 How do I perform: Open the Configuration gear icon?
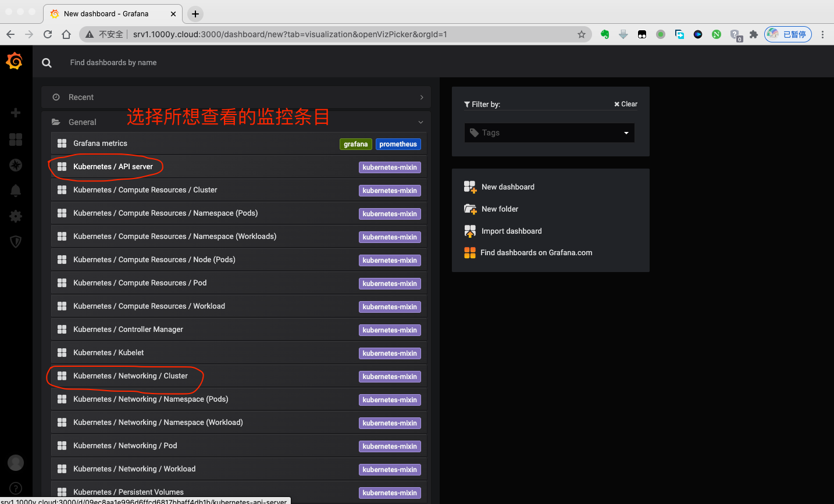pyautogui.click(x=16, y=216)
